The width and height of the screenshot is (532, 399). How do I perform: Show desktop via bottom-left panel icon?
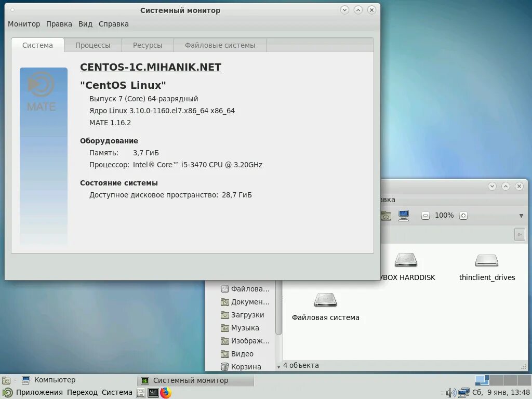(6, 380)
